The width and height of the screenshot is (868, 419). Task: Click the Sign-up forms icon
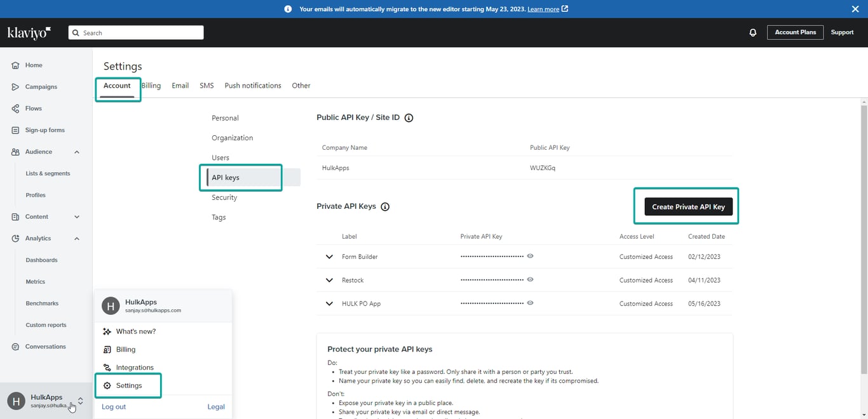(15, 130)
